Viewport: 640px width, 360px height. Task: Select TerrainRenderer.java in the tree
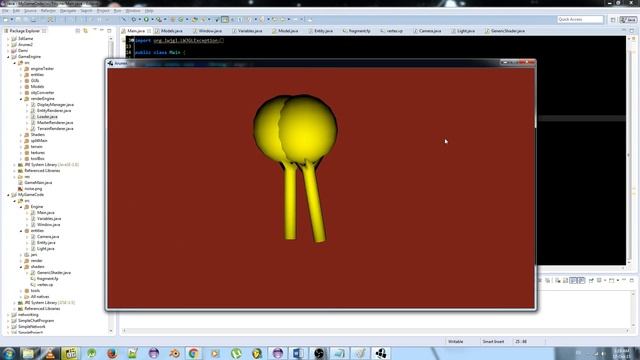[55, 129]
